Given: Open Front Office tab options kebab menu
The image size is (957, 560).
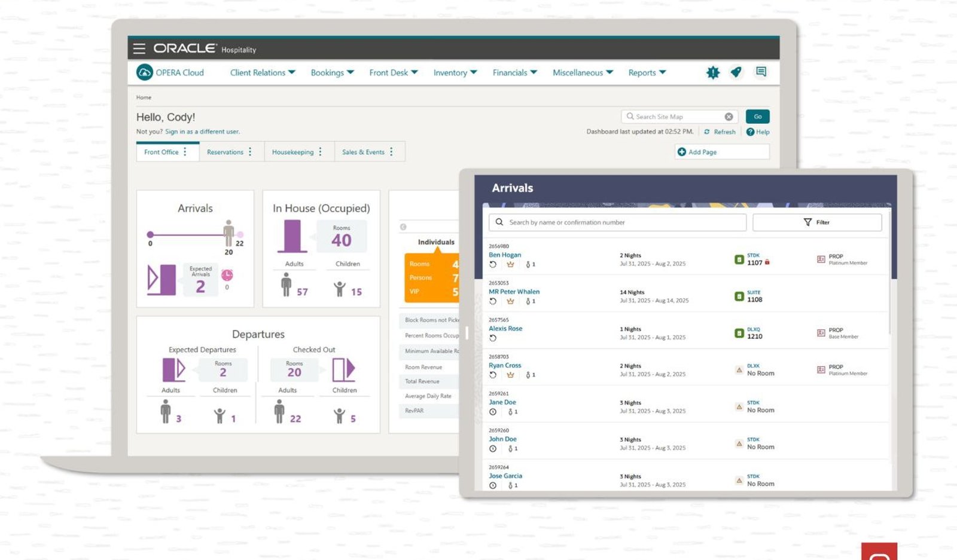Looking at the screenshot, I should [x=185, y=152].
